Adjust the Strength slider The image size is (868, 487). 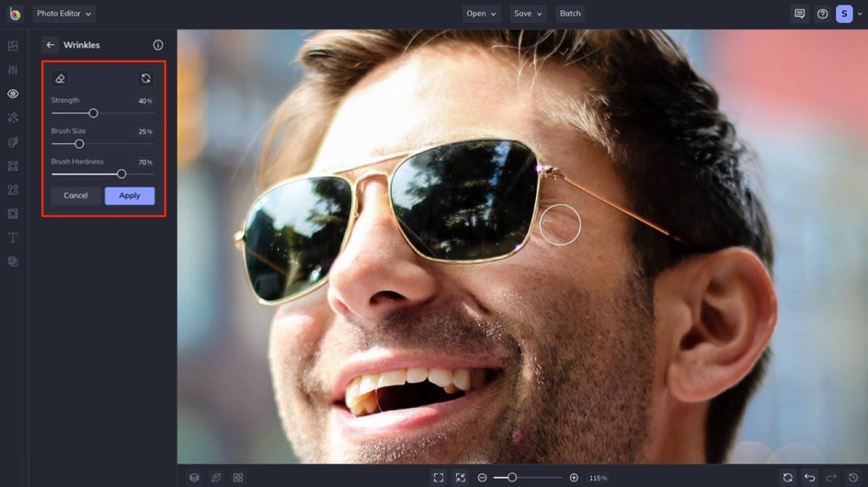[102, 113]
